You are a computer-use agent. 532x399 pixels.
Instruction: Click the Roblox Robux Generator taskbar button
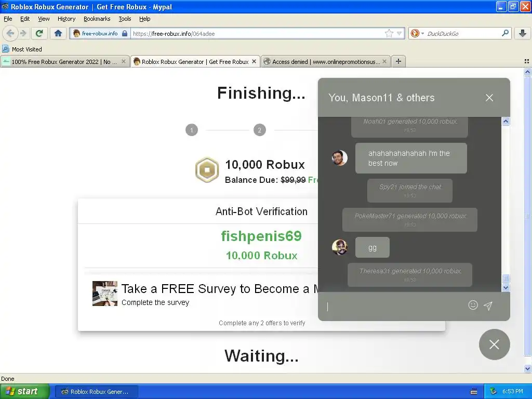tap(96, 392)
